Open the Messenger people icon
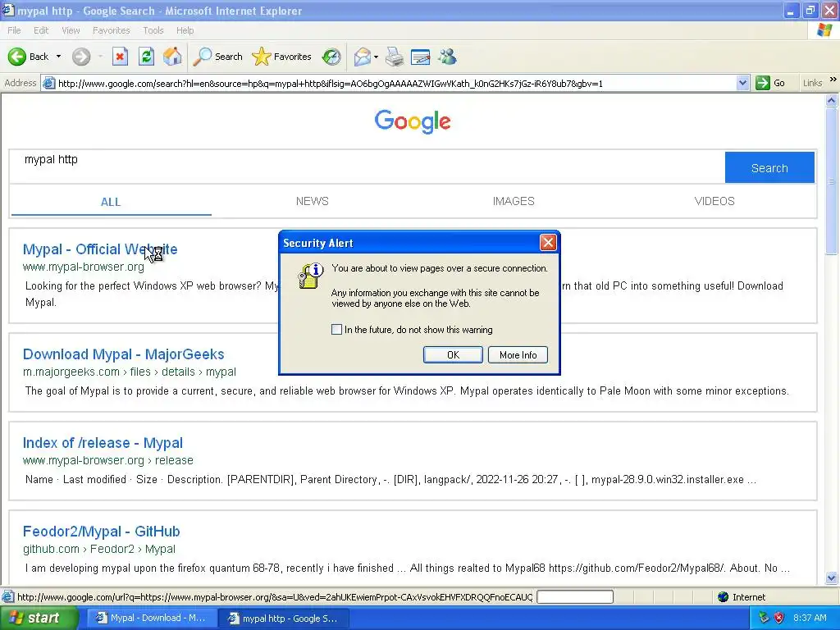 coord(447,57)
